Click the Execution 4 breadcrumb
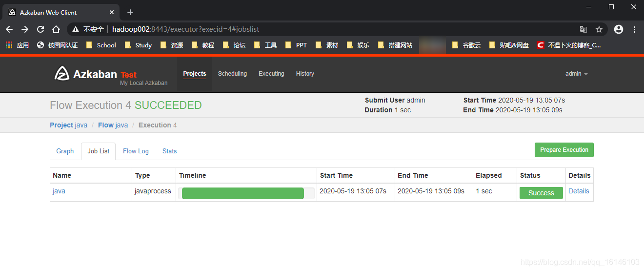The height and width of the screenshot is (271, 644). click(x=158, y=125)
